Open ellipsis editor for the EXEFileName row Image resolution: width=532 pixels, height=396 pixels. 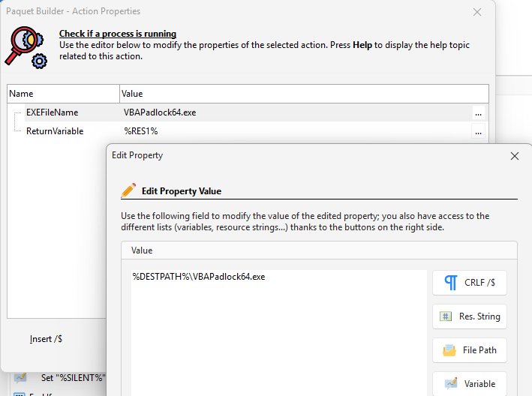[479, 113]
